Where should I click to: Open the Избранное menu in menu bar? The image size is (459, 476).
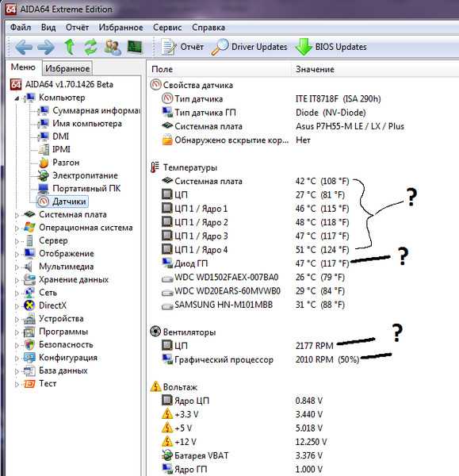click(120, 27)
